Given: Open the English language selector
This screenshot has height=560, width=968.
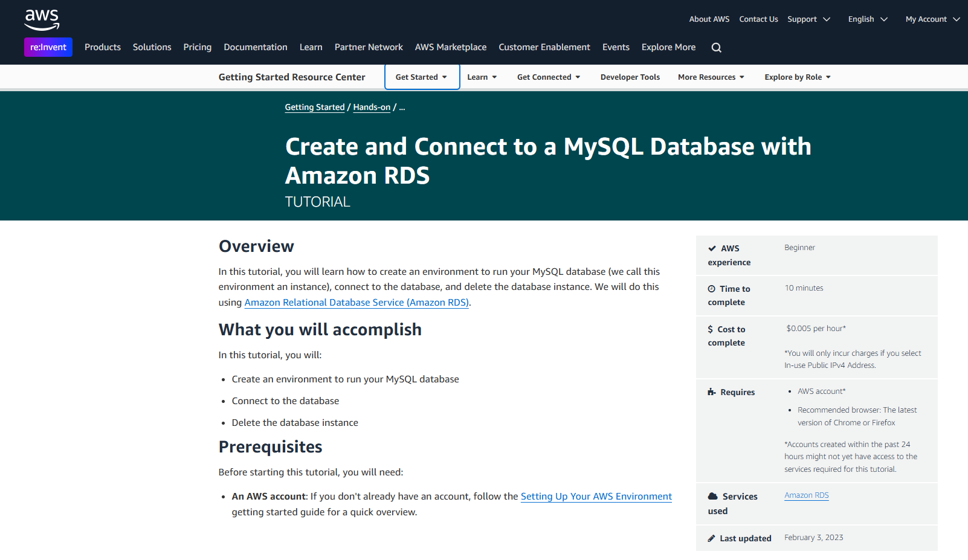Looking at the screenshot, I should coord(868,19).
